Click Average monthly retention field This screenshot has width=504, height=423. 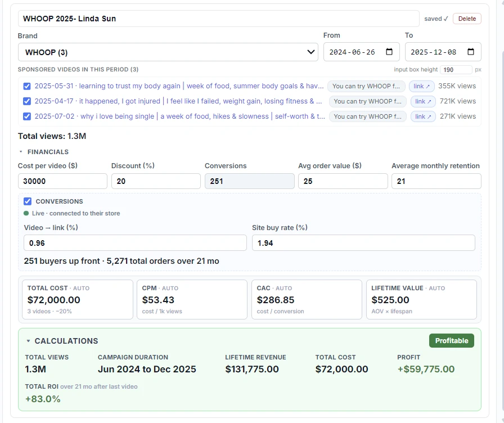(x=436, y=181)
